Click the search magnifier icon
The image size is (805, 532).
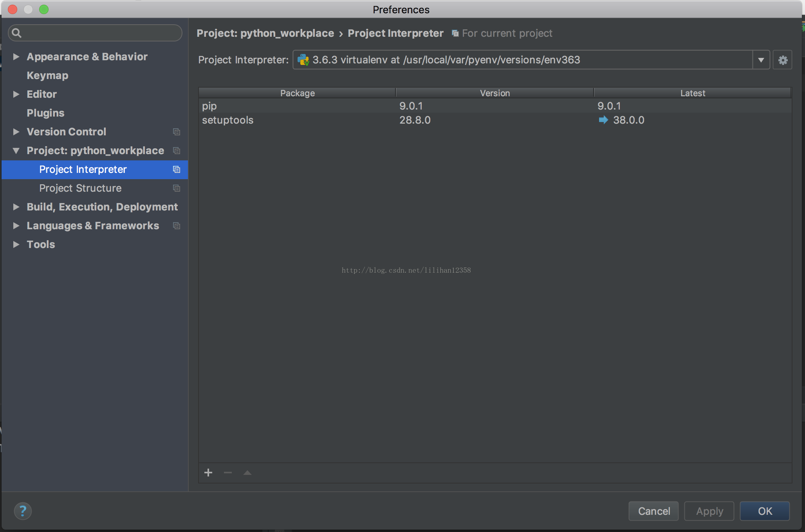click(16, 33)
